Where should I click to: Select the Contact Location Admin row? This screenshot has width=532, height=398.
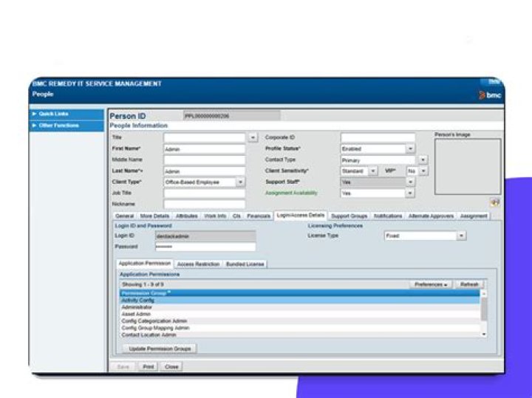300,334
